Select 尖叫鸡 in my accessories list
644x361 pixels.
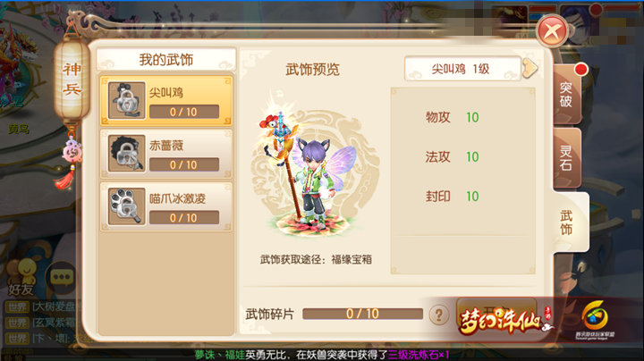pyautogui.click(x=166, y=100)
